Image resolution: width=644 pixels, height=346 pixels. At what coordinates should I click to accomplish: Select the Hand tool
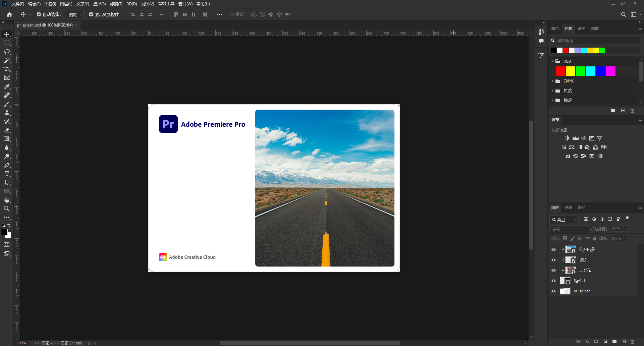tap(7, 200)
